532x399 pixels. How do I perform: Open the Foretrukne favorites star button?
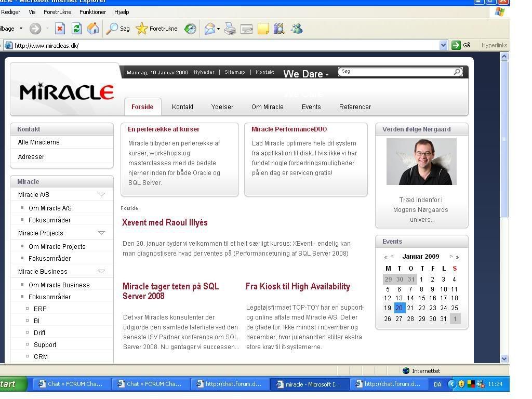click(x=157, y=29)
